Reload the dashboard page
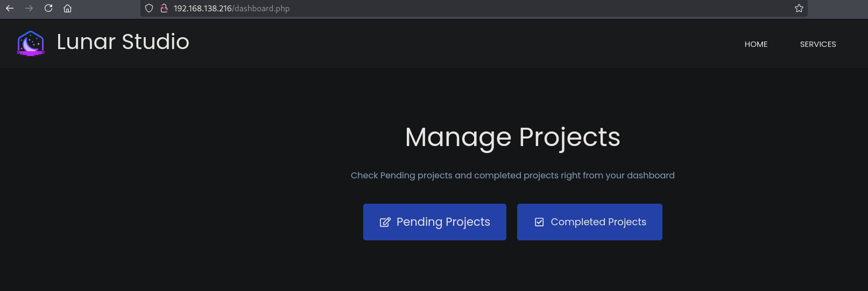 (x=48, y=8)
